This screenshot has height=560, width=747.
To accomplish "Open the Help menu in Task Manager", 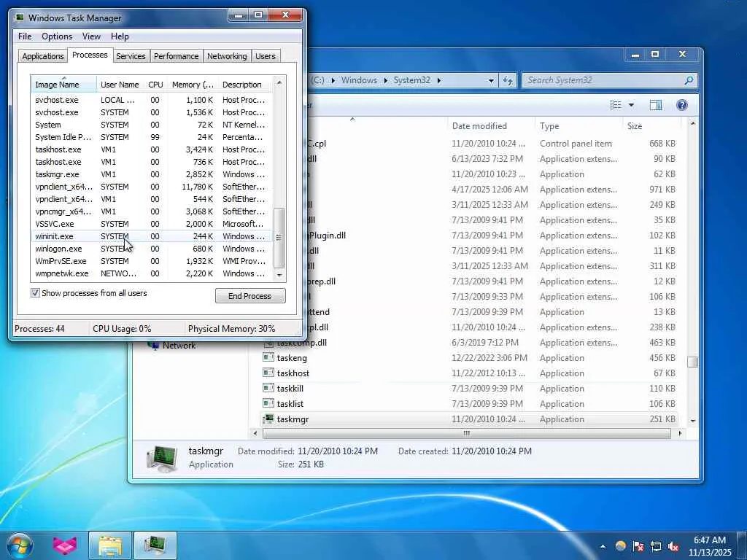I will [x=120, y=36].
